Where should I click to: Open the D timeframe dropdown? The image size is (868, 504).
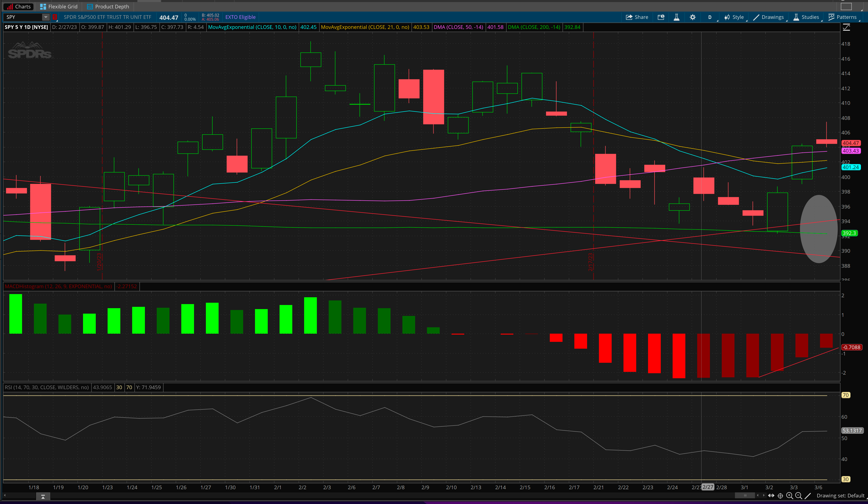pos(710,17)
